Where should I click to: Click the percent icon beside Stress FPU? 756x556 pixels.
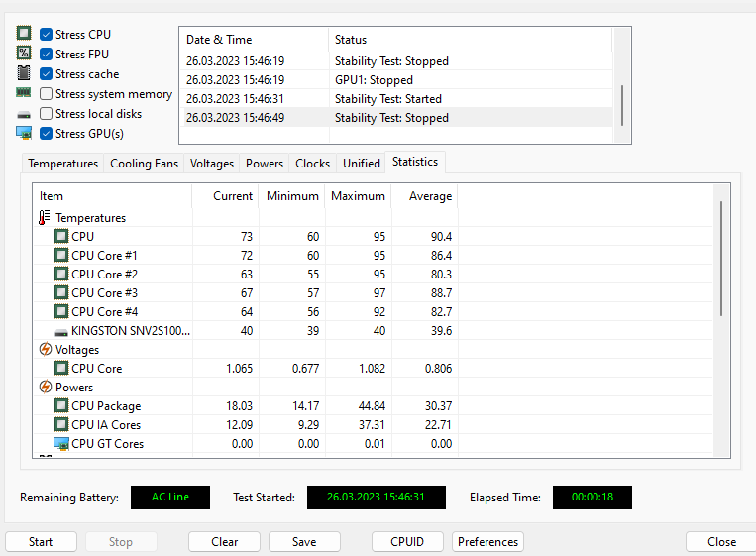[x=24, y=54]
